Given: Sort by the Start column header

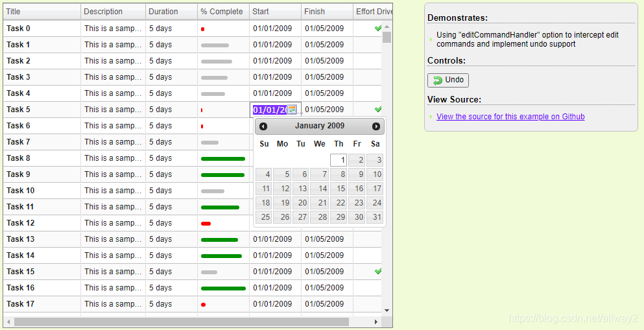Looking at the screenshot, I should coord(275,12).
